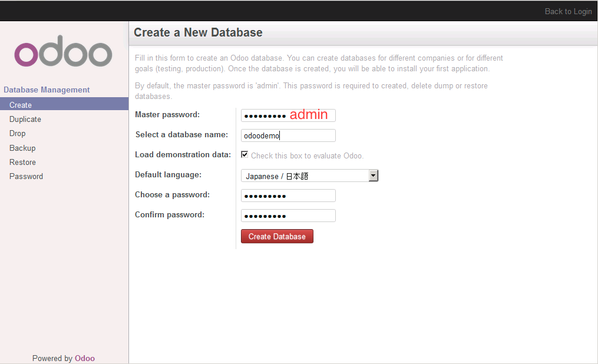This screenshot has height=364, width=598.
Task: Go to the Backup database section
Action: coord(22,148)
